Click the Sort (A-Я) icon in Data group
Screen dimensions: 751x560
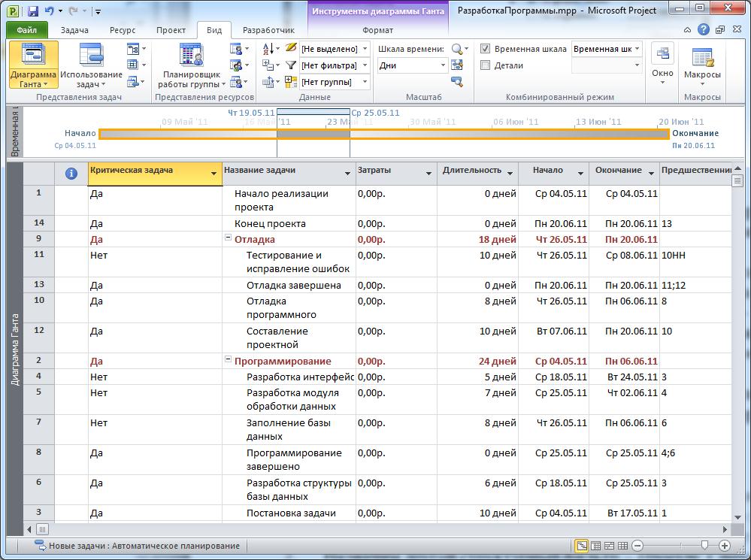(x=268, y=48)
